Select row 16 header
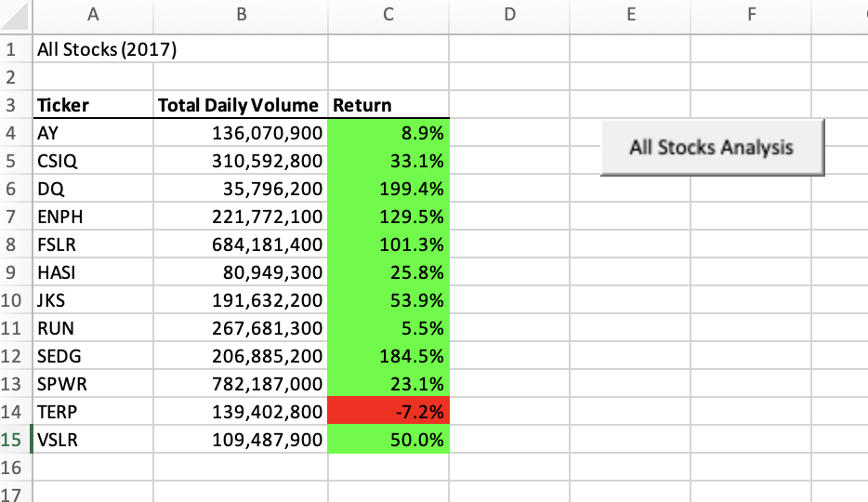Viewport: 868px width, 502px height. tap(16, 468)
